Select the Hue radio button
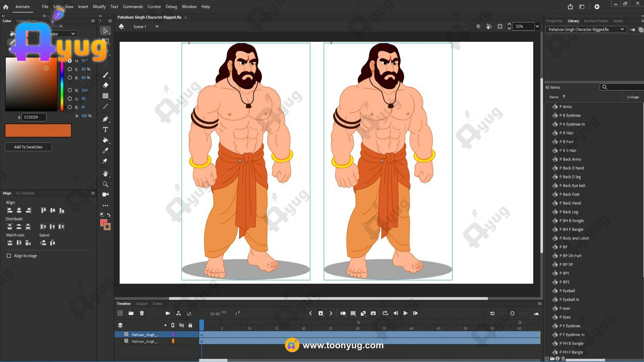Image resolution: width=644 pixels, height=362 pixels. 70,61
